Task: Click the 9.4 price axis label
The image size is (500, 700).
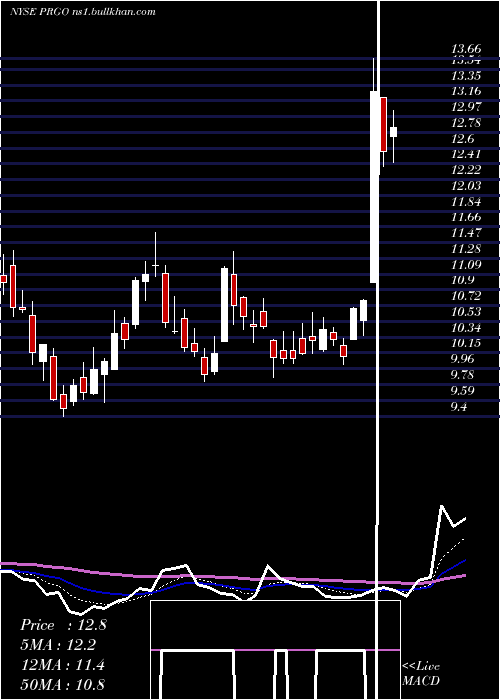Action: point(459,406)
